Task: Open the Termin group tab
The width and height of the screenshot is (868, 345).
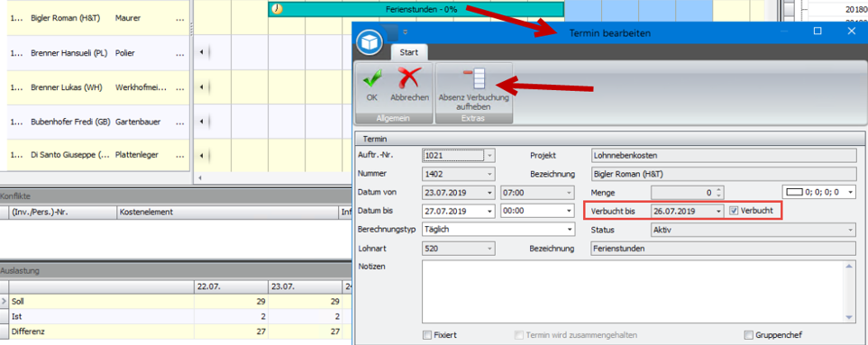Action: click(x=374, y=139)
